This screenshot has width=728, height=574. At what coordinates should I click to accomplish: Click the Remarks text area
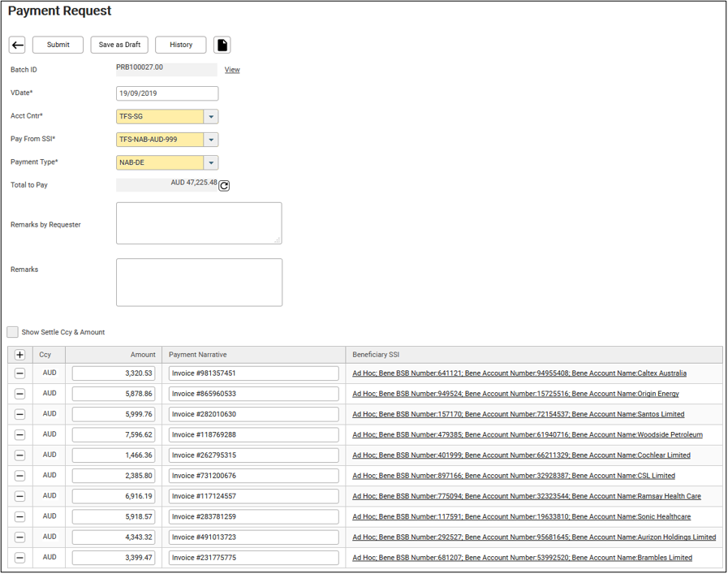point(199,283)
